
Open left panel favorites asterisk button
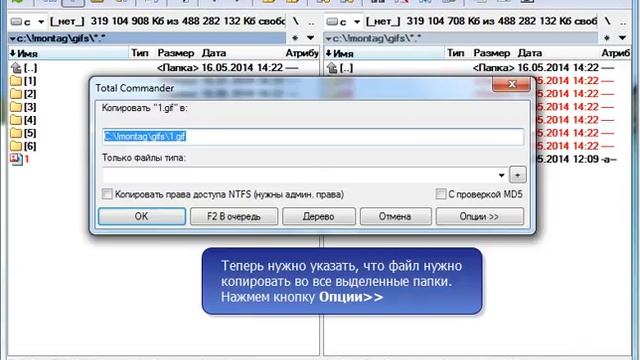coord(295,38)
